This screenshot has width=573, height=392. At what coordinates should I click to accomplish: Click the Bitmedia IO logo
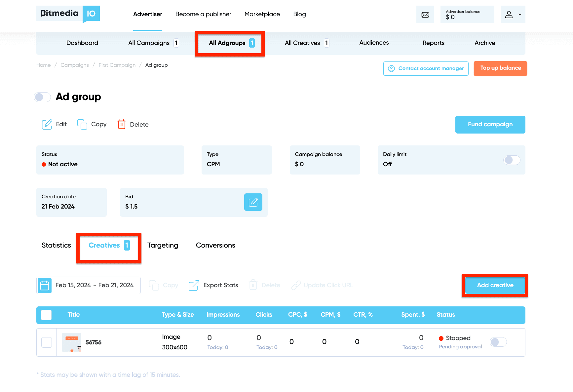click(68, 14)
